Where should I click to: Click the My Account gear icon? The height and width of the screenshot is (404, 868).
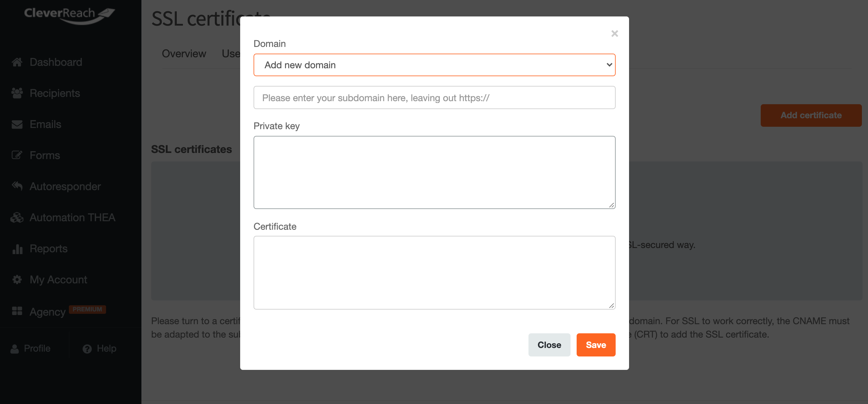(x=17, y=280)
